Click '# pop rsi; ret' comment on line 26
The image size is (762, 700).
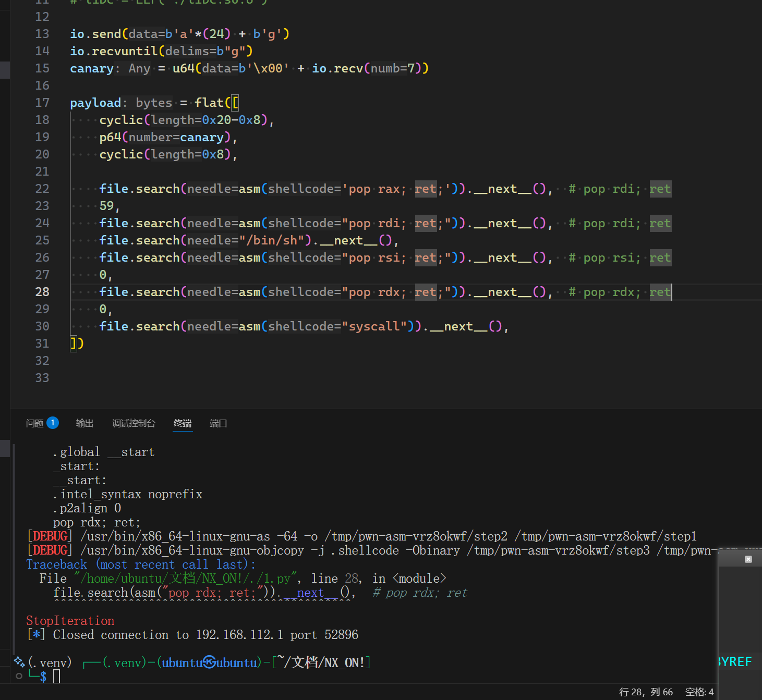click(x=620, y=257)
